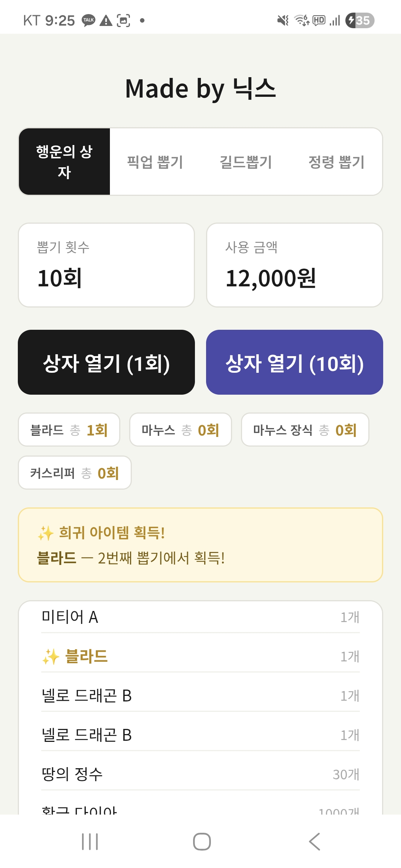Image resolution: width=401 pixels, height=868 pixels.
Task: Select the 행운의 상자 tab
Action: coord(65,162)
